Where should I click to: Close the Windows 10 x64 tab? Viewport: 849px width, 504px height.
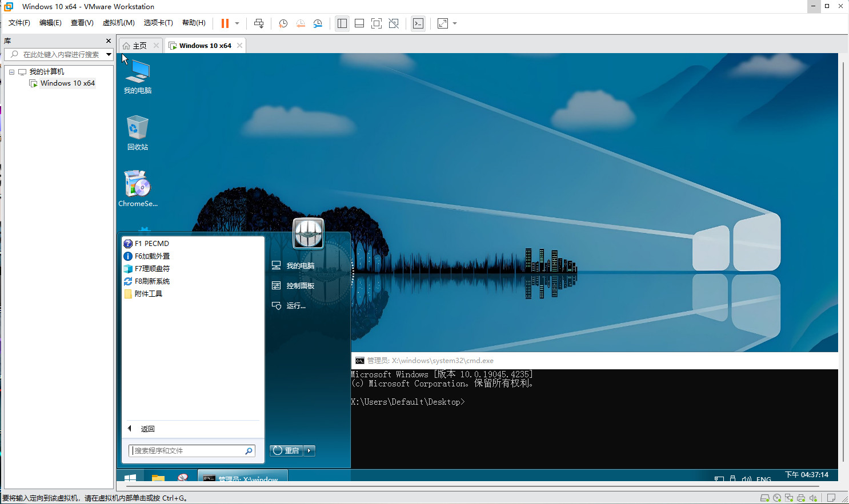(239, 46)
